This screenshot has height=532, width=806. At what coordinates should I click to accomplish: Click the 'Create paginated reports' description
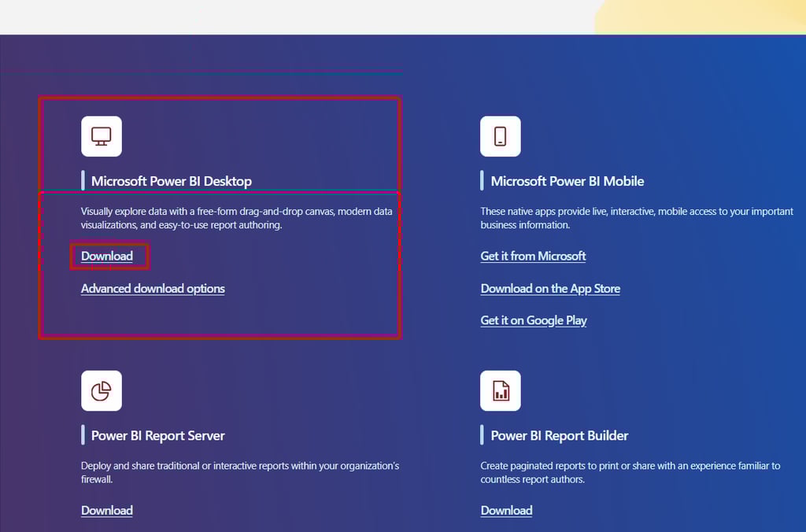pyautogui.click(x=630, y=472)
